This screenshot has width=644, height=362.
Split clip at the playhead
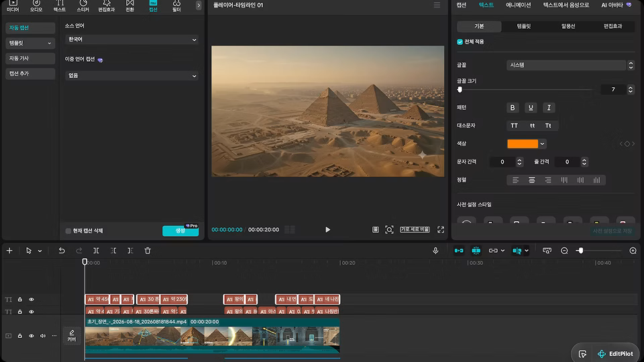(x=96, y=250)
